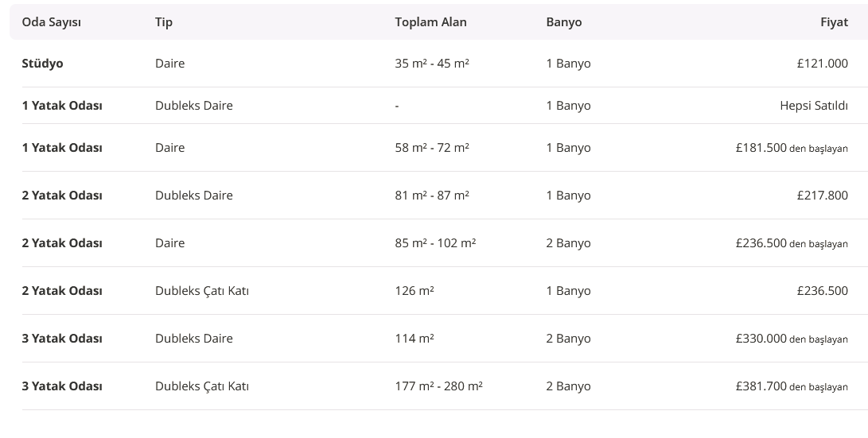Click the £330.000 starting price
Screen dimensions: 868x438
tap(761, 339)
